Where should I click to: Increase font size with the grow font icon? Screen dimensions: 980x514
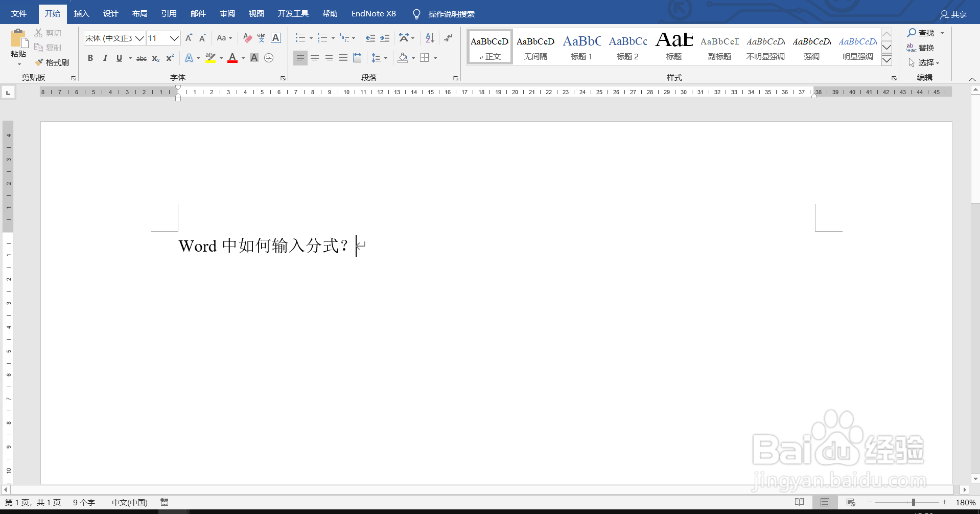point(189,38)
